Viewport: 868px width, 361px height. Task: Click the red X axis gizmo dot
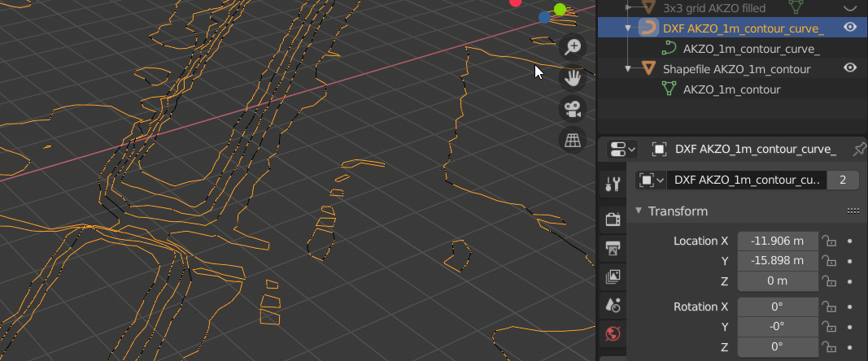pyautogui.click(x=516, y=2)
